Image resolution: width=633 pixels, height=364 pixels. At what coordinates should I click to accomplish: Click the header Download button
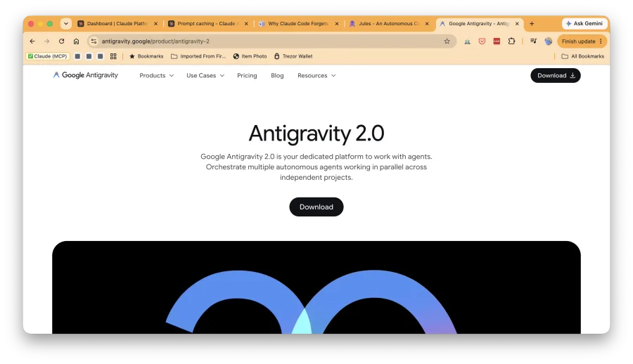[x=556, y=75]
